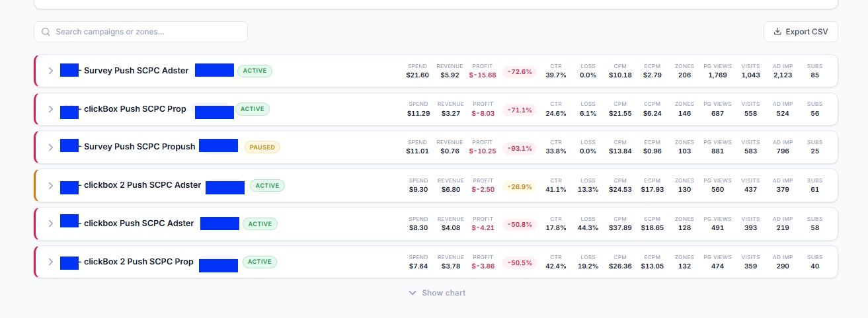Click the search magnifier icon
The height and width of the screenshot is (318, 868).
(x=46, y=32)
